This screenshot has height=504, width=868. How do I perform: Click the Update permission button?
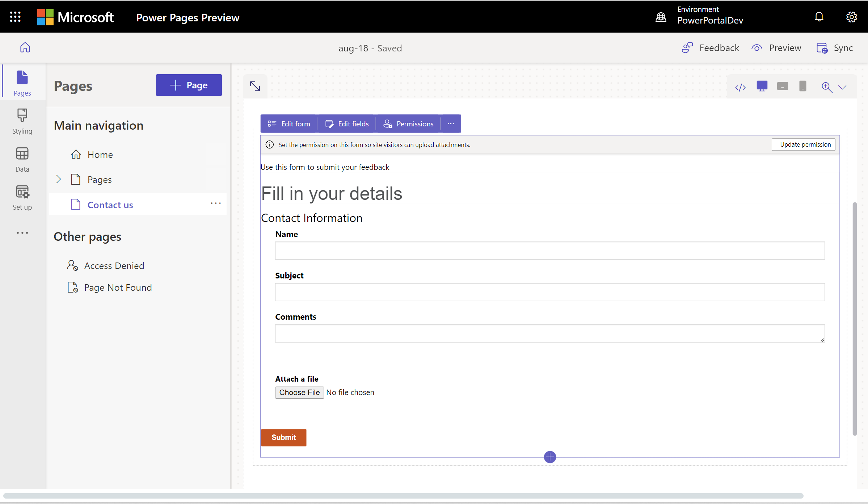tap(804, 144)
